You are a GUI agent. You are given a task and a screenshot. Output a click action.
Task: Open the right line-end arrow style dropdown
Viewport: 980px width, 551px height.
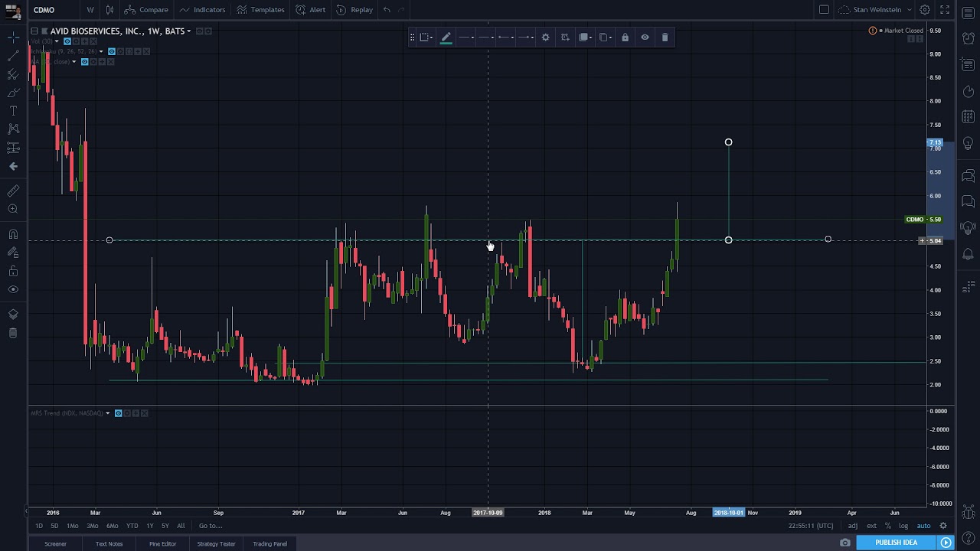(525, 37)
